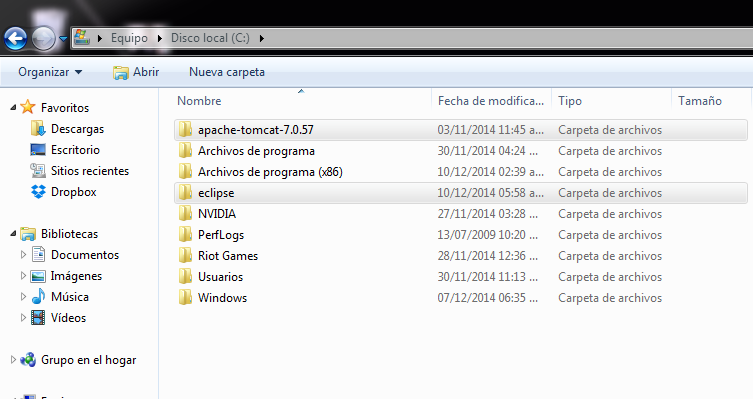Open the recent locations dropdown arrow
Image resolution: width=753 pixels, height=399 pixels.
pos(63,38)
